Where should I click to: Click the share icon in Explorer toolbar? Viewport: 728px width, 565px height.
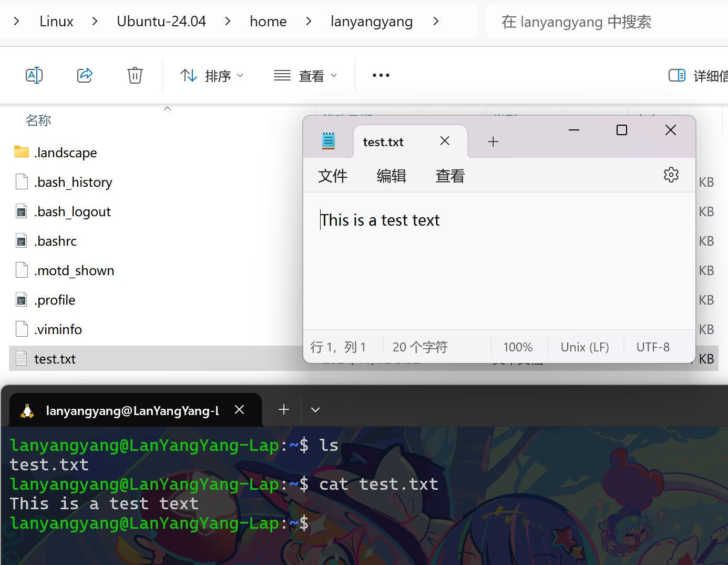point(85,75)
